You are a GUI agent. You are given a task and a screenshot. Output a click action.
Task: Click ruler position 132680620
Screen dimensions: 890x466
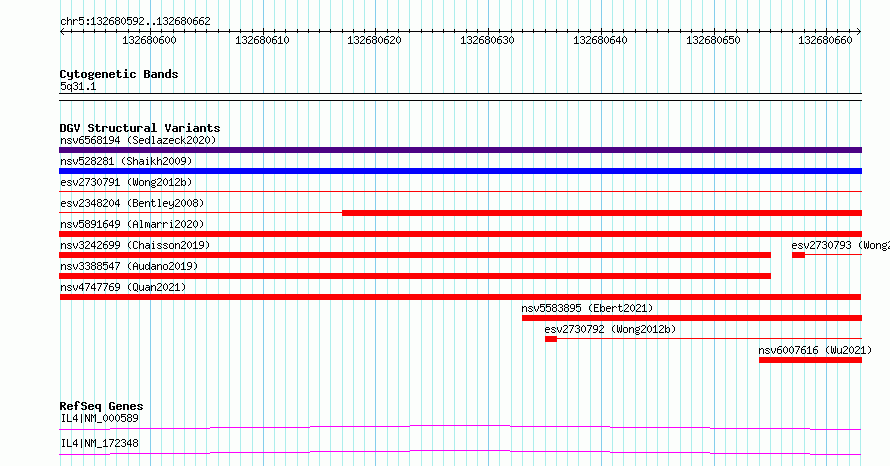pyautogui.click(x=374, y=40)
